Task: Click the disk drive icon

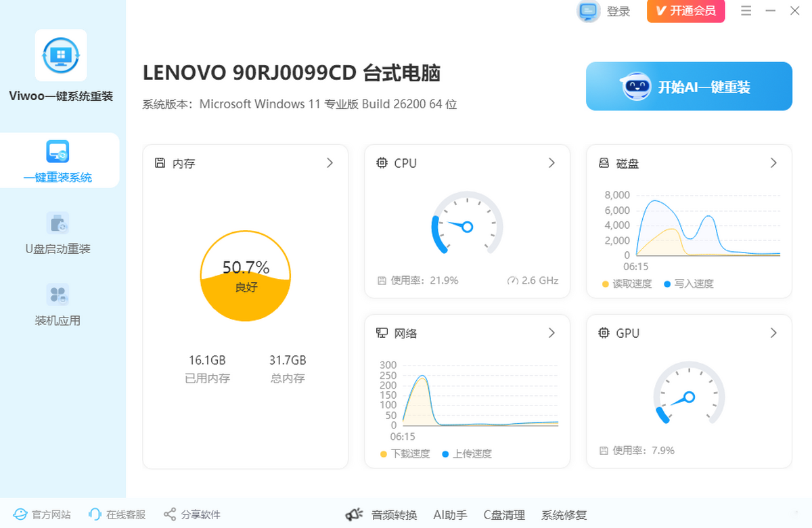Action: point(604,163)
